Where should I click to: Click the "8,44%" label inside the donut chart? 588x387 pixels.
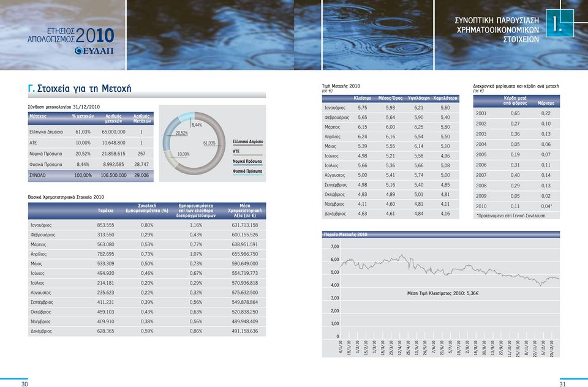pyautogui.click(x=197, y=125)
